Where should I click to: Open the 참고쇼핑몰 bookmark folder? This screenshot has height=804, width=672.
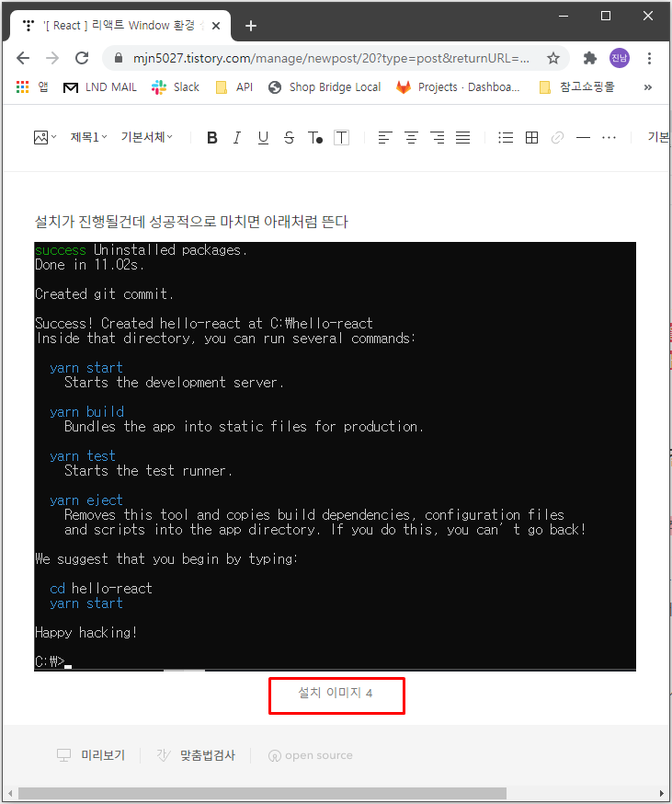tap(576, 87)
